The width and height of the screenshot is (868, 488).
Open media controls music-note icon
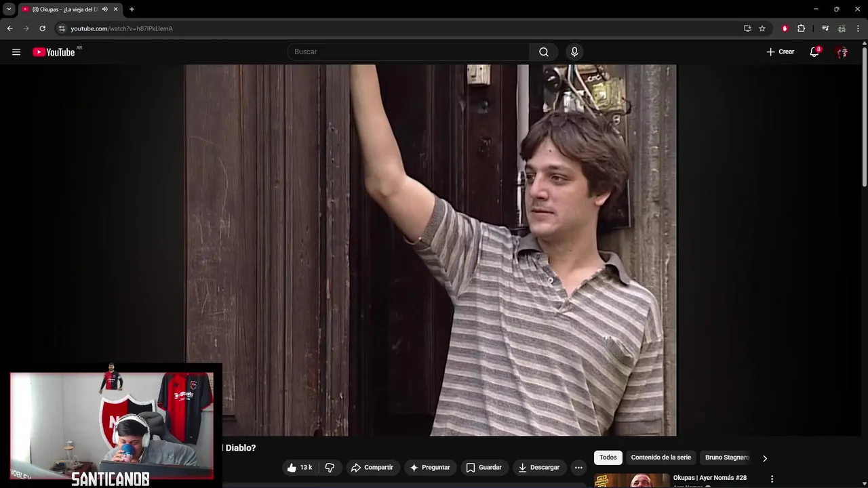click(x=825, y=28)
